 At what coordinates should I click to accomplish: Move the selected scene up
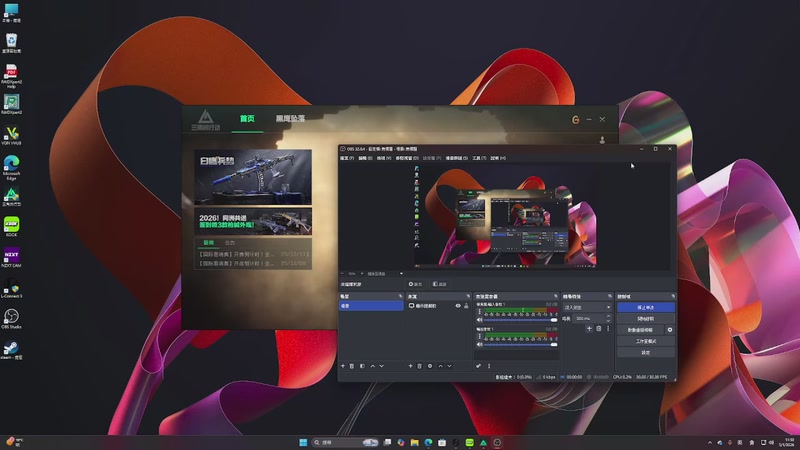click(372, 366)
